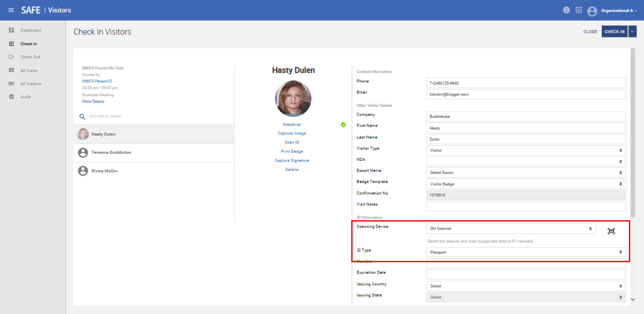Screen dimensions: 644x314
Task: Open the Dashboard menu item
Action: (x=31, y=30)
